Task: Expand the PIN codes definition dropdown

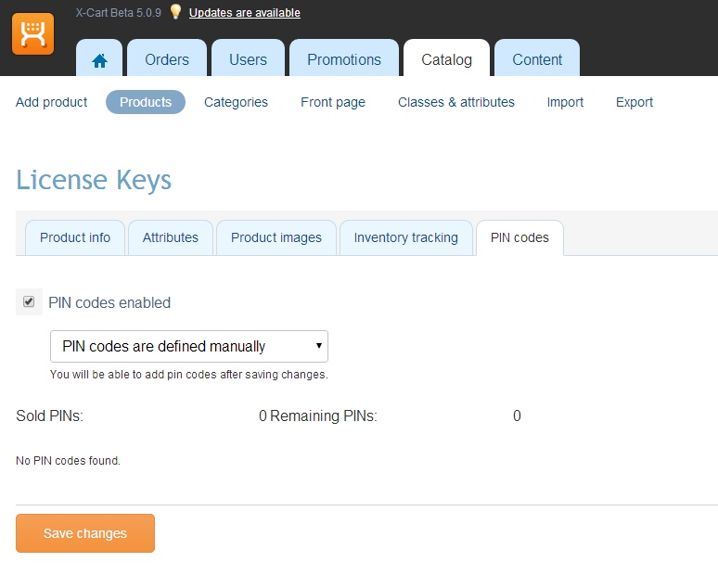Action: click(x=189, y=346)
